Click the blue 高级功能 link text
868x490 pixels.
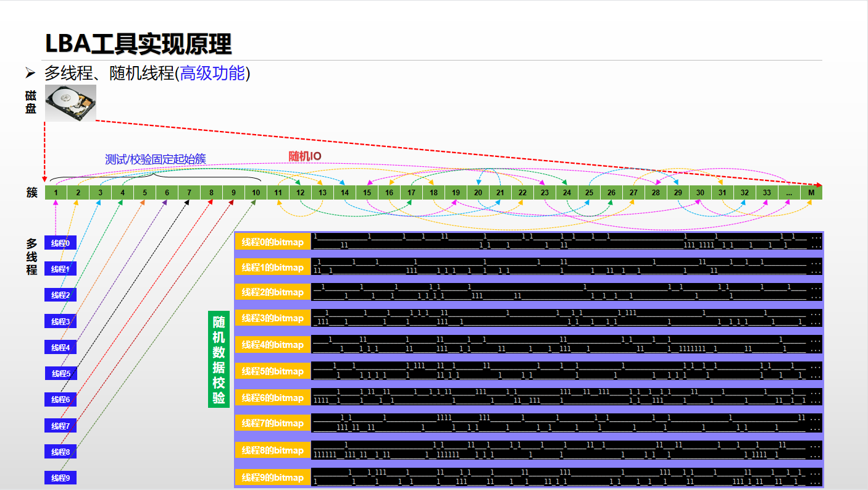[x=213, y=74]
